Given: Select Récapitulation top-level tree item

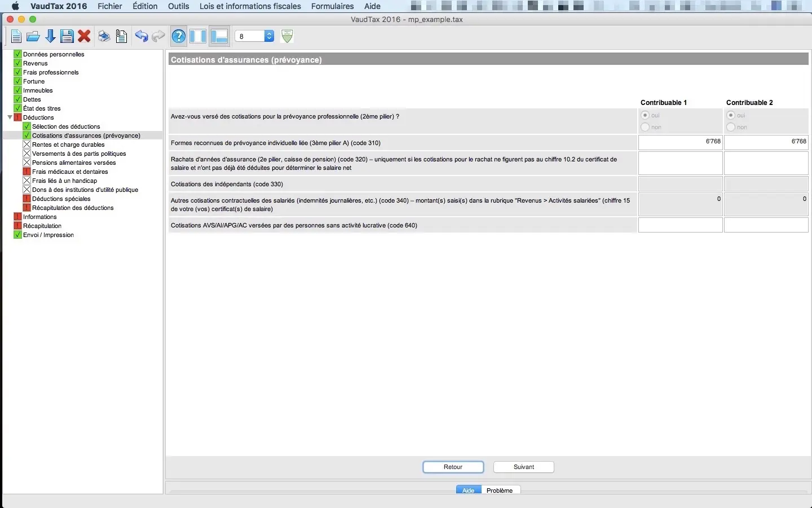Looking at the screenshot, I should coord(42,226).
